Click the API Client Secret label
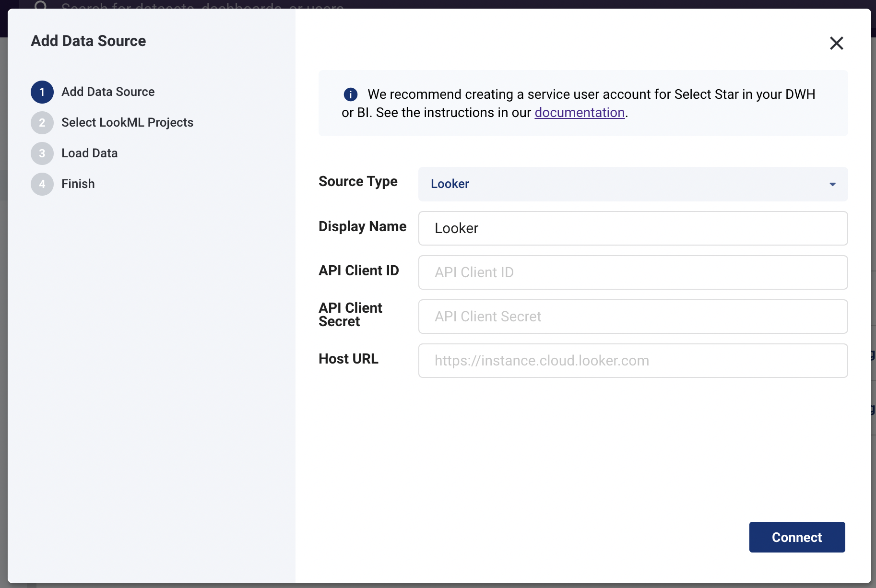Viewport: 876px width, 588px height. (x=350, y=315)
